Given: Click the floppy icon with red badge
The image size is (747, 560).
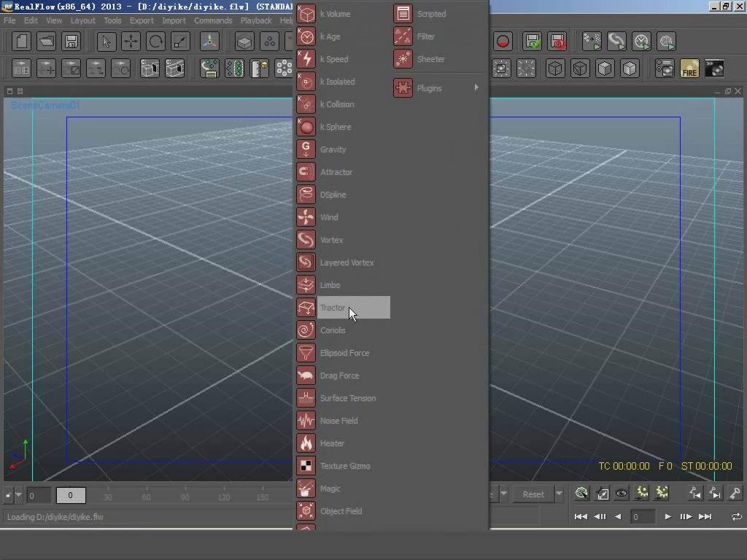Looking at the screenshot, I should tap(557, 42).
